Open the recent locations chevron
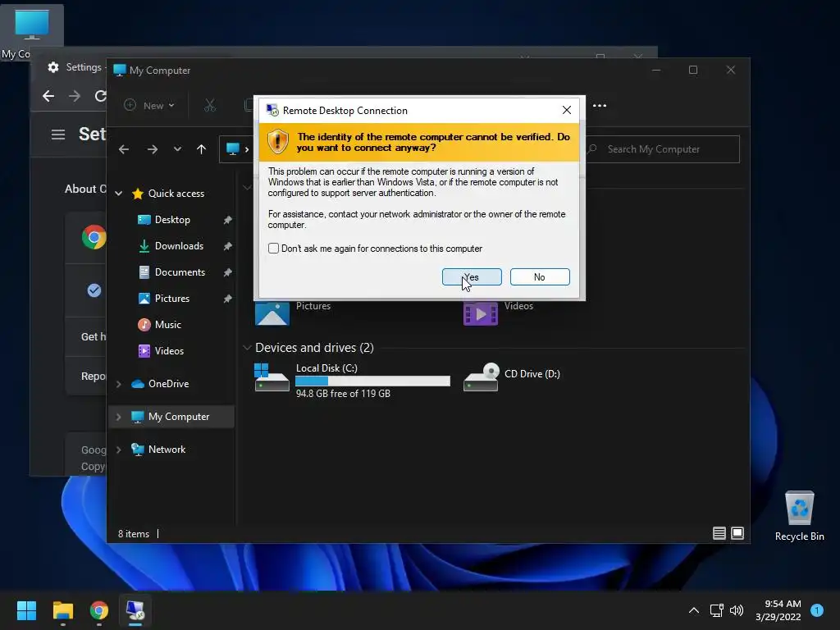840x630 pixels. (x=177, y=149)
